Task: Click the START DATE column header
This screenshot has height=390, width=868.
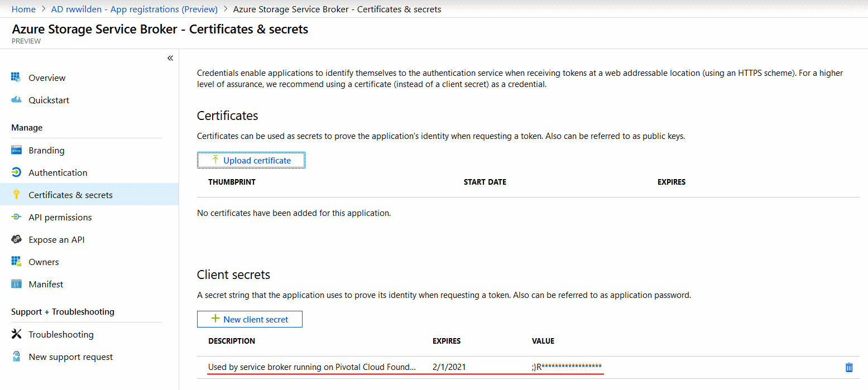Action: [x=485, y=182]
